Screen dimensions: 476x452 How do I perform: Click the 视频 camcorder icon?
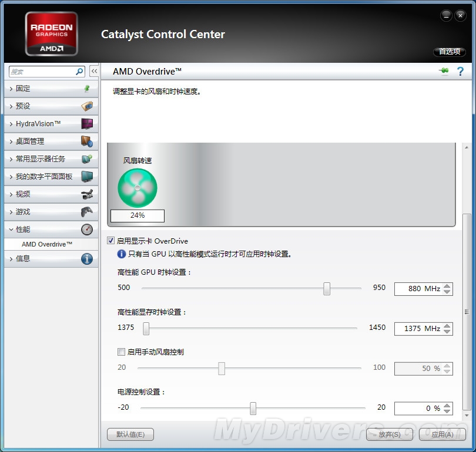87,194
